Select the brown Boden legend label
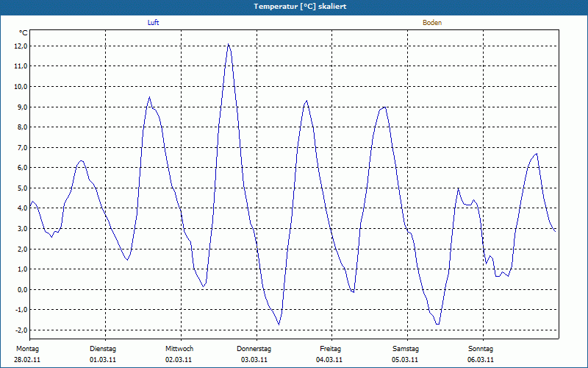Viewport: 588px width, 368px height. [432, 23]
